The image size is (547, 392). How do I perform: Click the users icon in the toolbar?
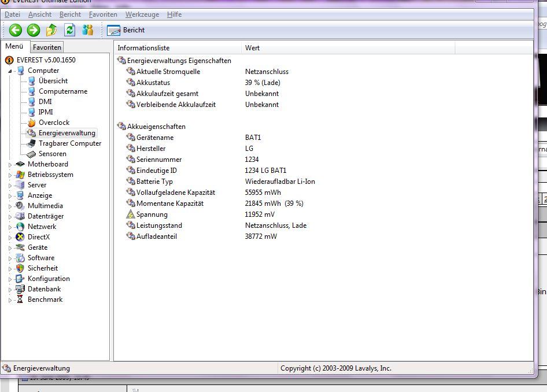pyautogui.click(x=87, y=30)
